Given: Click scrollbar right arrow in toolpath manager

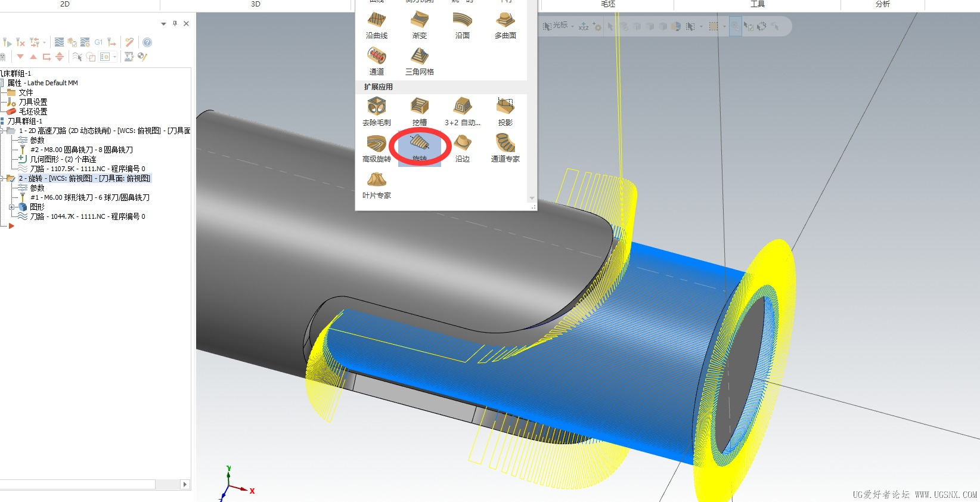Looking at the screenshot, I should click(185, 484).
